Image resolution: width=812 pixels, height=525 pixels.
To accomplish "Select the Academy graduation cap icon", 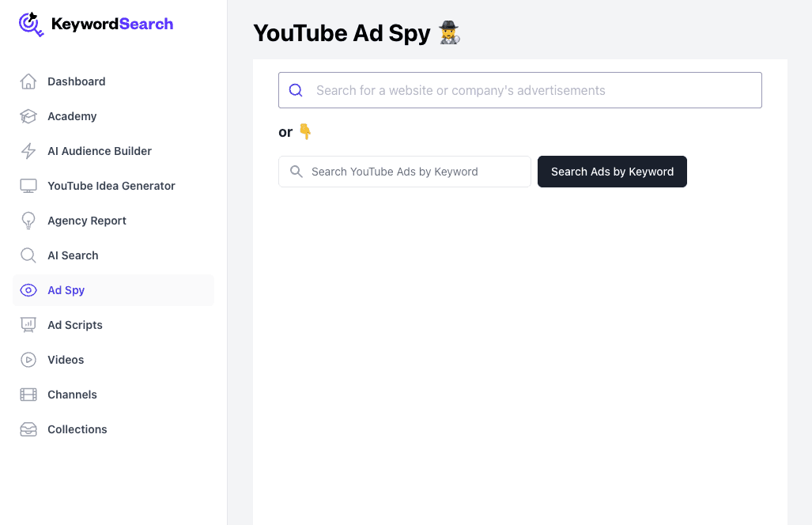I will (x=28, y=116).
